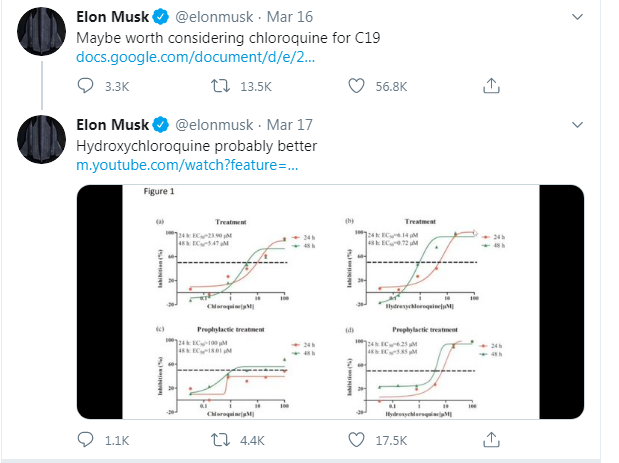Open Elon Musk's profile picture in first tweet

pos(42,31)
